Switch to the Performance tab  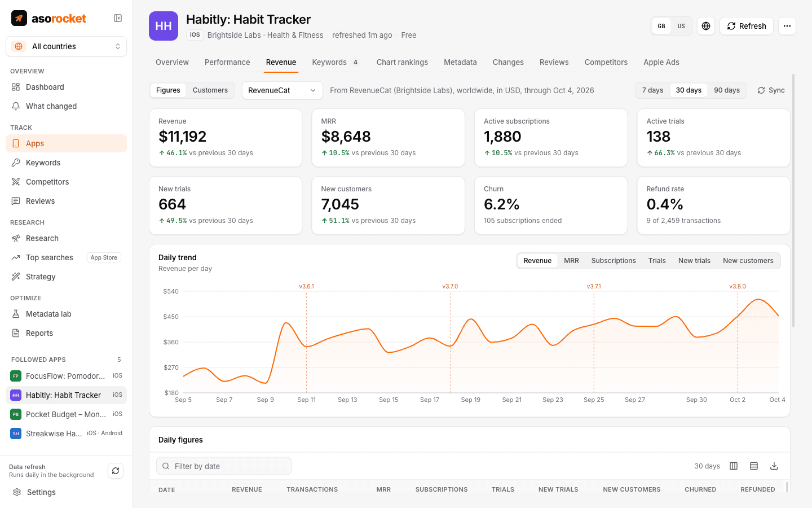point(227,62)
